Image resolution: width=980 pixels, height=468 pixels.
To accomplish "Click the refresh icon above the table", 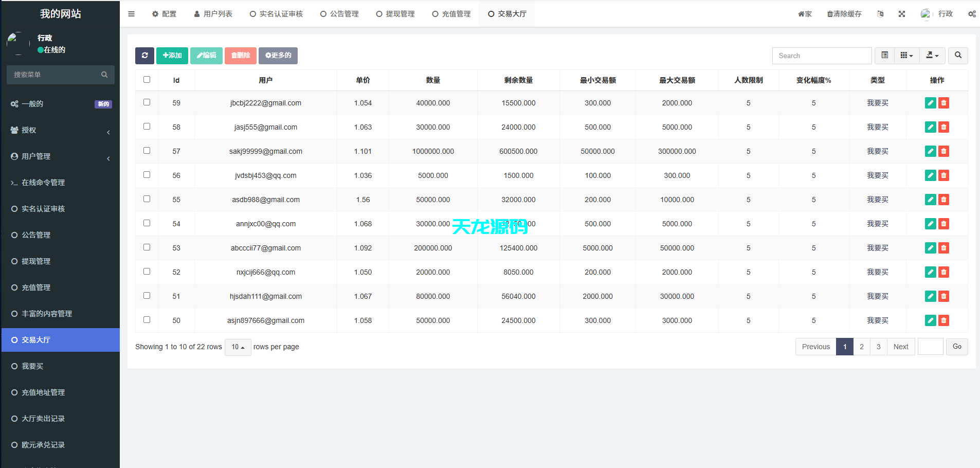I will (144, 56).
